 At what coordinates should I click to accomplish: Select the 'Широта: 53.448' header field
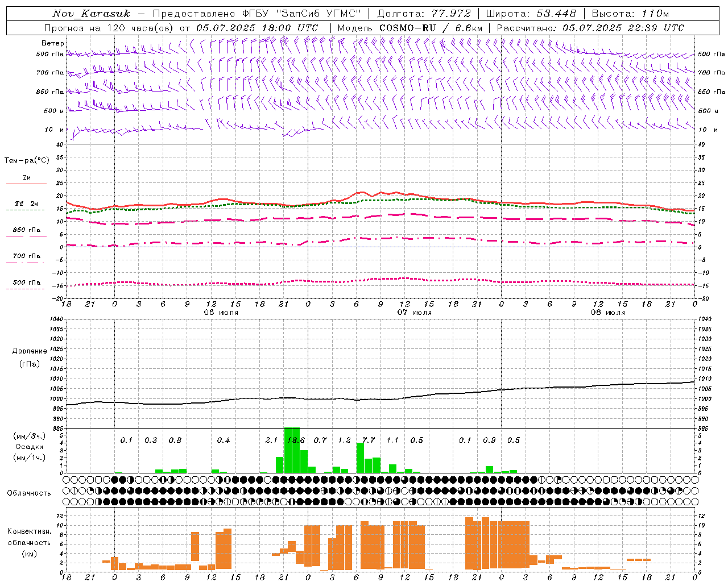[x=531, y=14]
